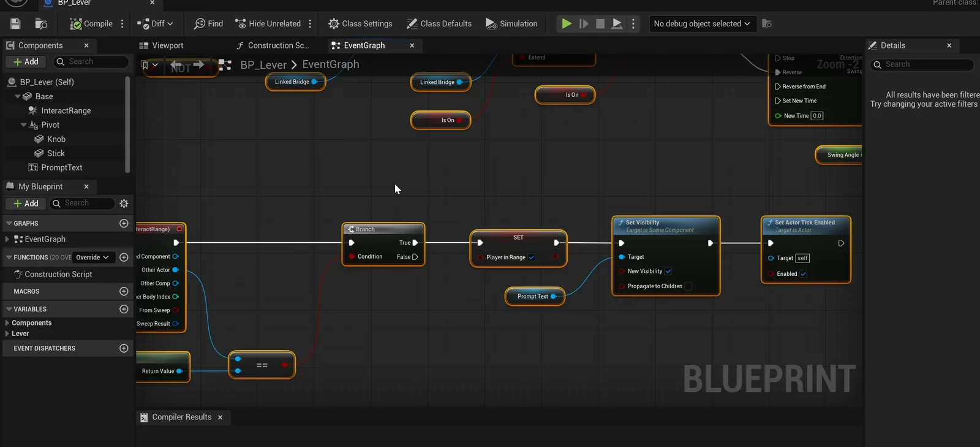Click the Eject play-mode button

(617, 24)
